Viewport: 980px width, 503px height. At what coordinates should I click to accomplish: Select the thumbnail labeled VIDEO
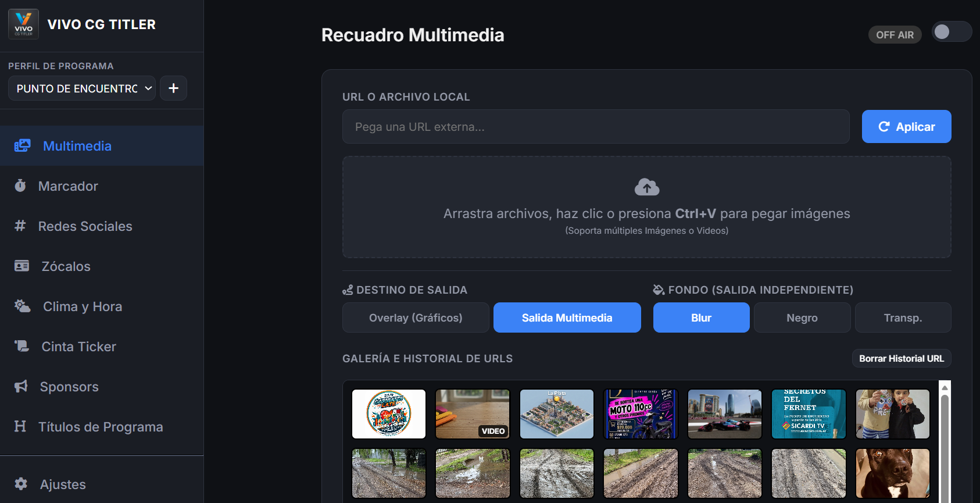tap(473, 413)
